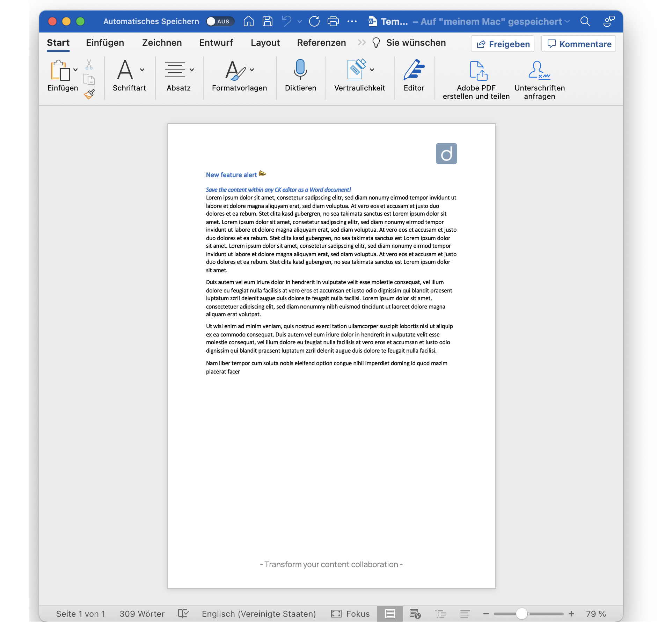Click Seite 1 von 1 in status bar
The height and width of the screenshot is (622, 672).
coord(81,614)
